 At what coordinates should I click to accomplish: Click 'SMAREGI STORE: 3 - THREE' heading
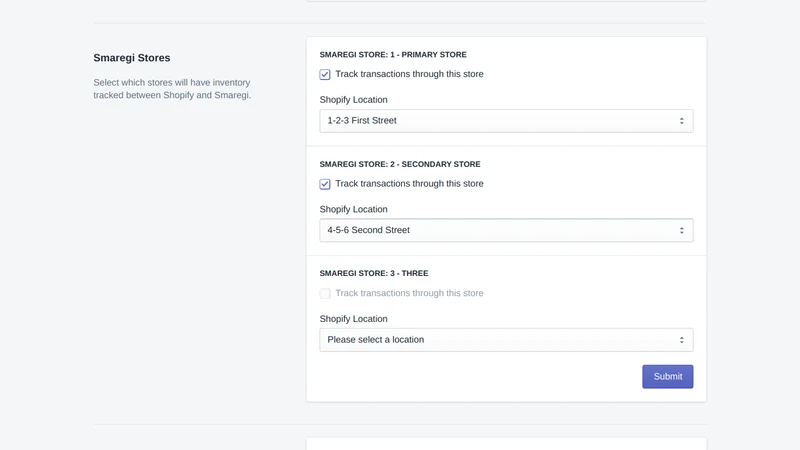point(374,273)
